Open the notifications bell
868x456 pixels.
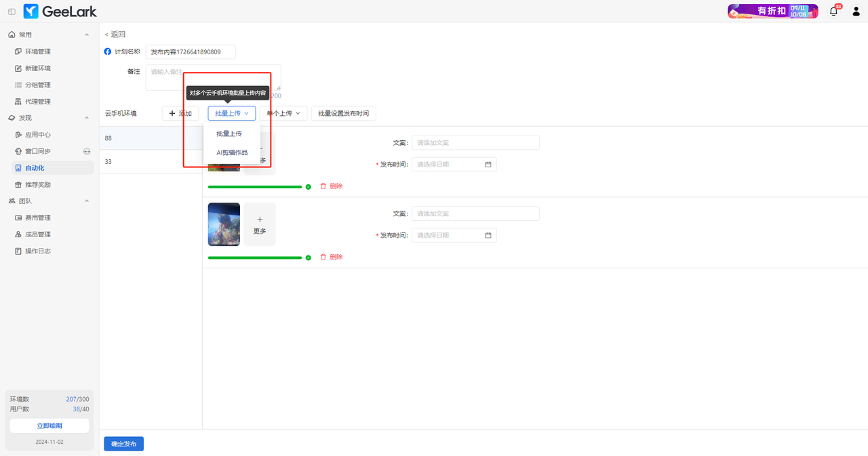point(834,12)
